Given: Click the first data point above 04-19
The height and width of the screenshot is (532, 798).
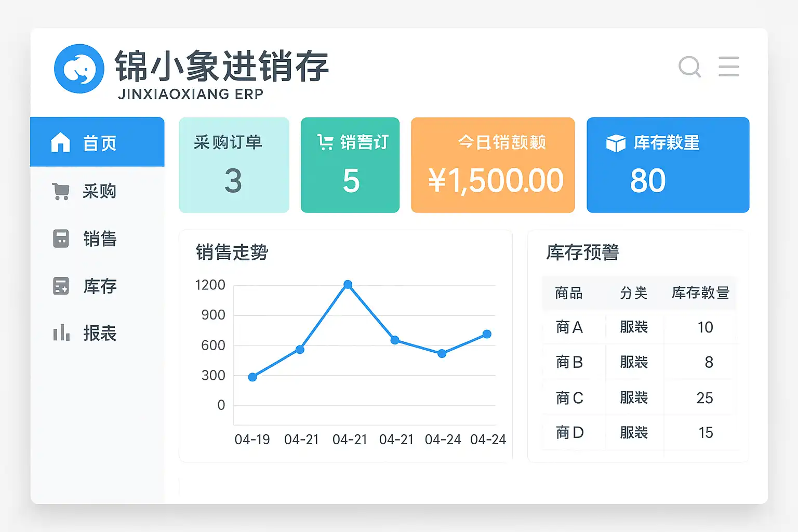Looking at the screenshot, I should 252,377.
